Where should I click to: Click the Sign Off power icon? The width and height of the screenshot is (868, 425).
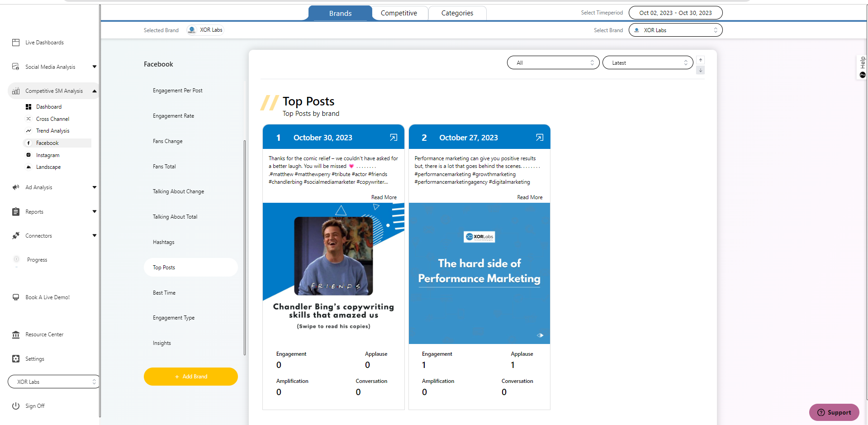16,406
